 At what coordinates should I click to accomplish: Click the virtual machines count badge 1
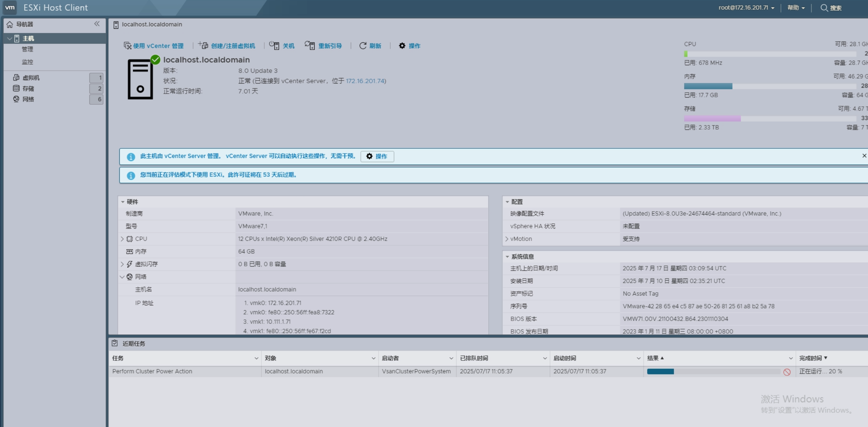click(x=96, y=78)
